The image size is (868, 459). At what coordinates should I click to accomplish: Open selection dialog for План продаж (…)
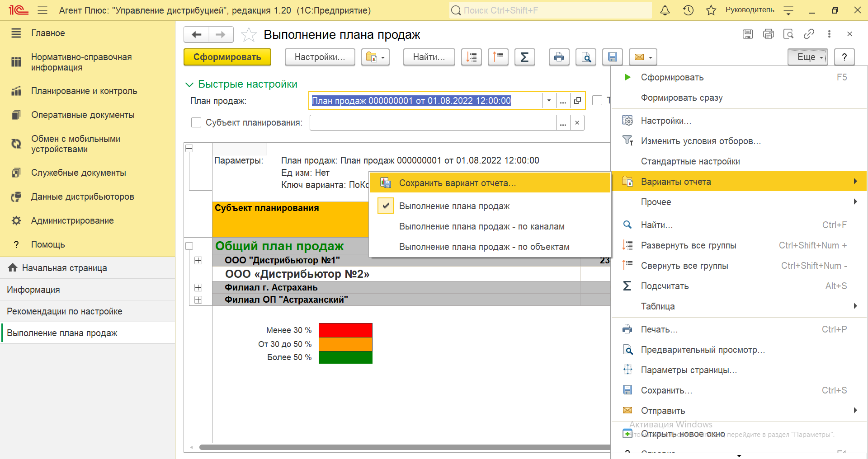(x=563, y=101)
